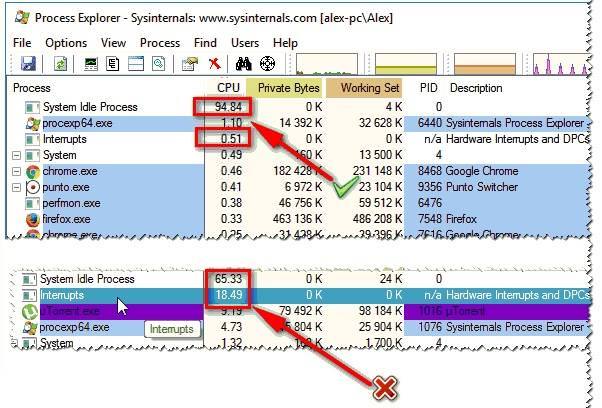
Task: Click the green uTorrent process icon
Action: [x=29, y=311]
